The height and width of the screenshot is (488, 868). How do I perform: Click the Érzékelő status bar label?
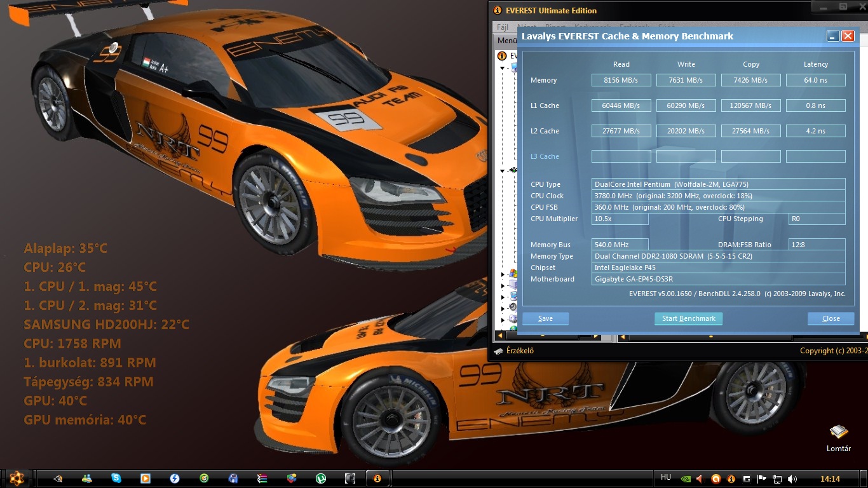(520, 351)
